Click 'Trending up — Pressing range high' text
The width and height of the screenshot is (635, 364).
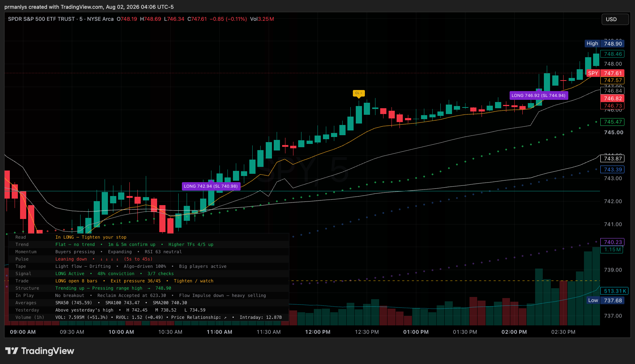pyautogui.click(x=99, y=288)
